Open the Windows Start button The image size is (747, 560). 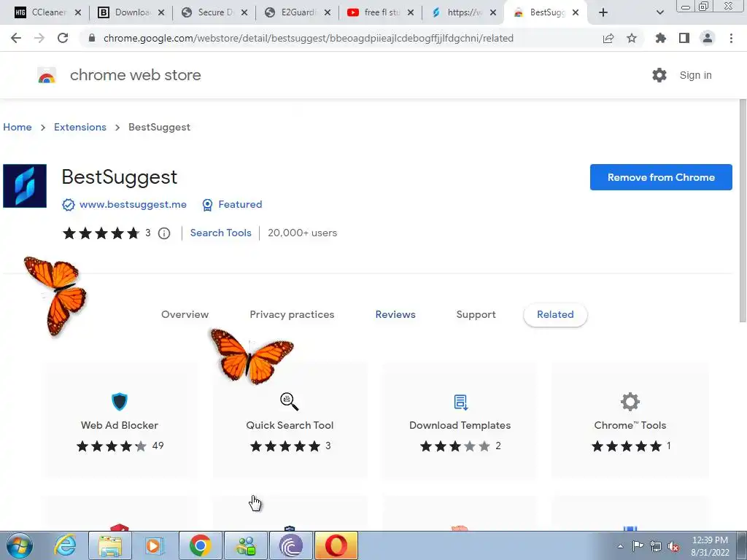[19, 545]
